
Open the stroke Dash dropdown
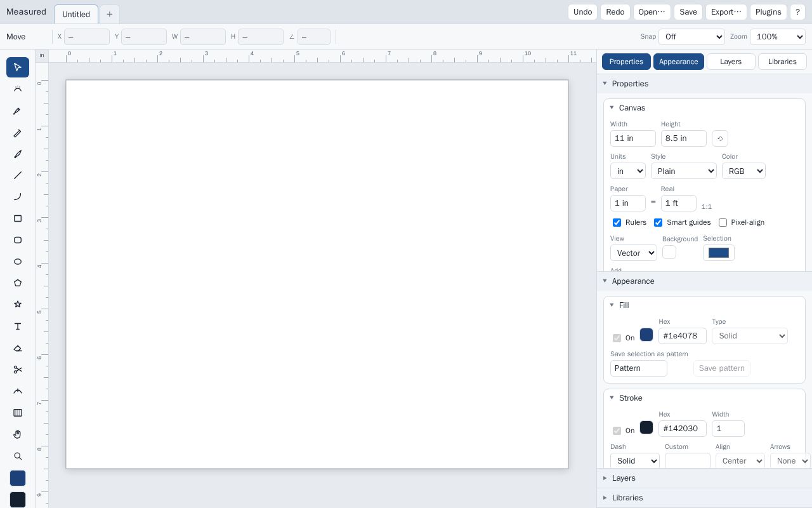[635, 461]
